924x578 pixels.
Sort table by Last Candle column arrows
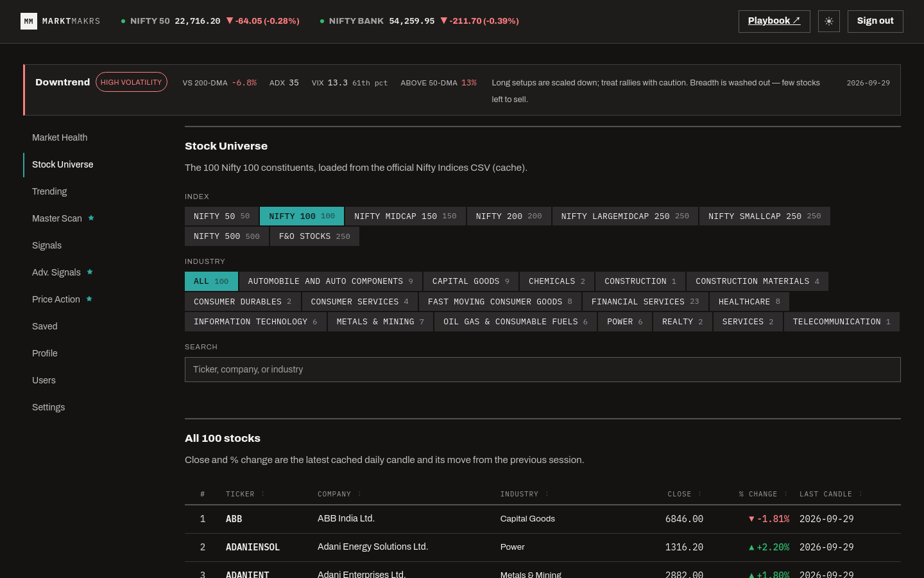pos(860,494)
